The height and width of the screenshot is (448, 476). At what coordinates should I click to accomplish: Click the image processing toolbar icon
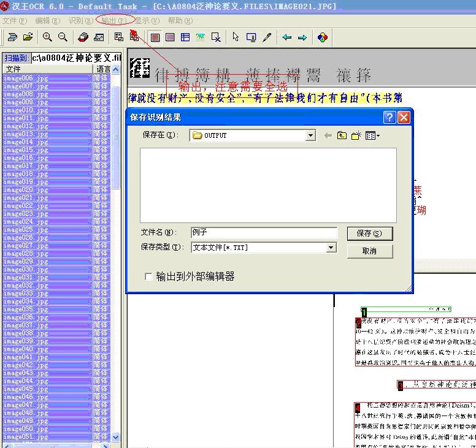coord(99,37)
